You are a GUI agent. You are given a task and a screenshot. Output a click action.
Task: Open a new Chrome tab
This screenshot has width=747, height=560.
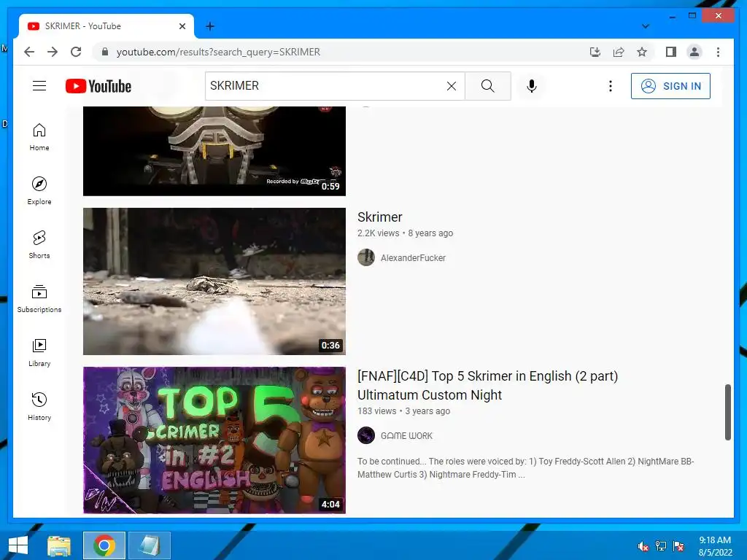(209, 26)
